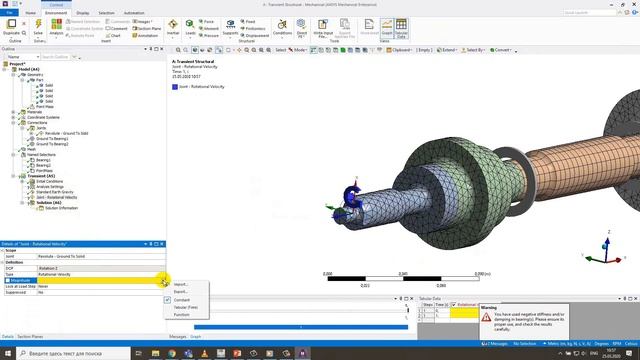The image size is (640, 360).
Task: Insert a Fixed support
Action: pyautogui.click(x=248, y=22)
